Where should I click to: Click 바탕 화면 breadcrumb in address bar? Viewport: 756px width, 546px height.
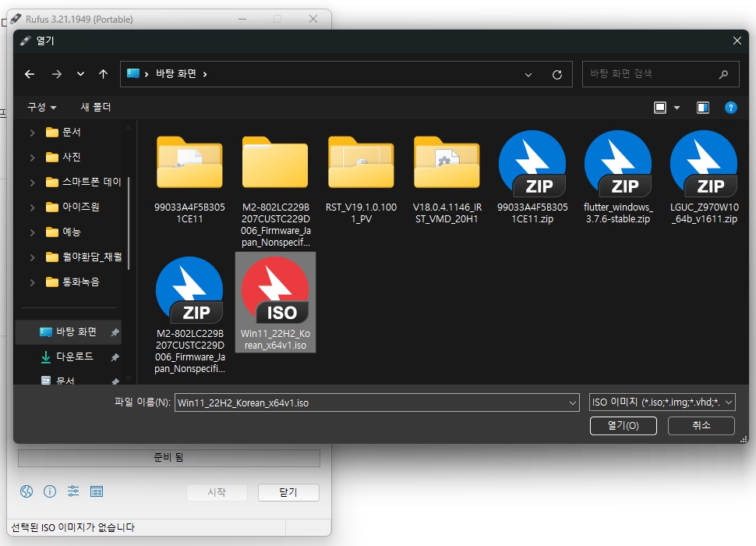[176, 74]
